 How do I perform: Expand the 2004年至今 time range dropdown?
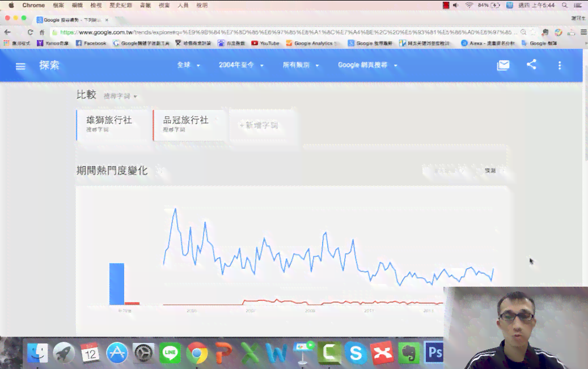click(x=241, y=65)
